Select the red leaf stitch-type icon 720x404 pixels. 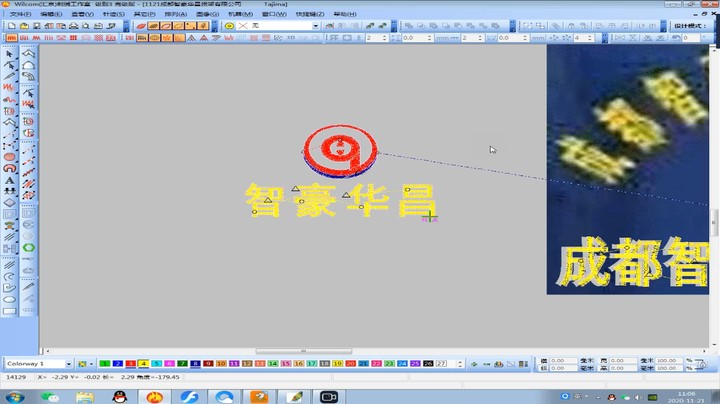(141, 26)
